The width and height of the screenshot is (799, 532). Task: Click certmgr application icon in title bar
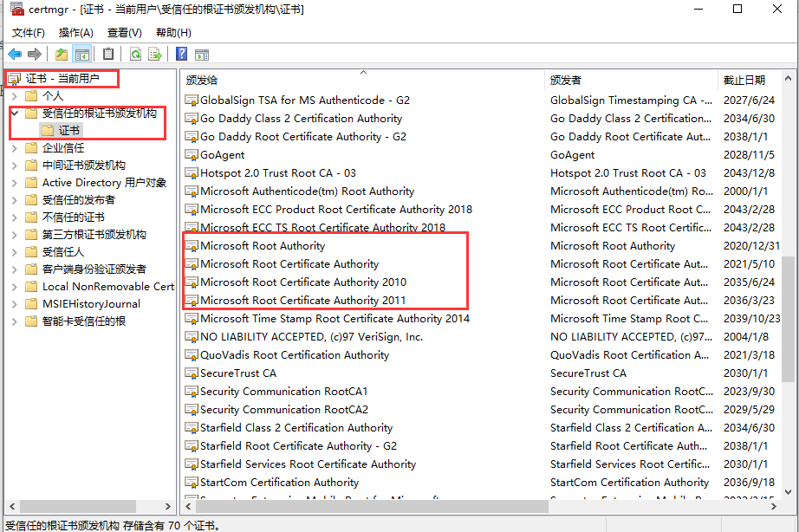point(16,9)
